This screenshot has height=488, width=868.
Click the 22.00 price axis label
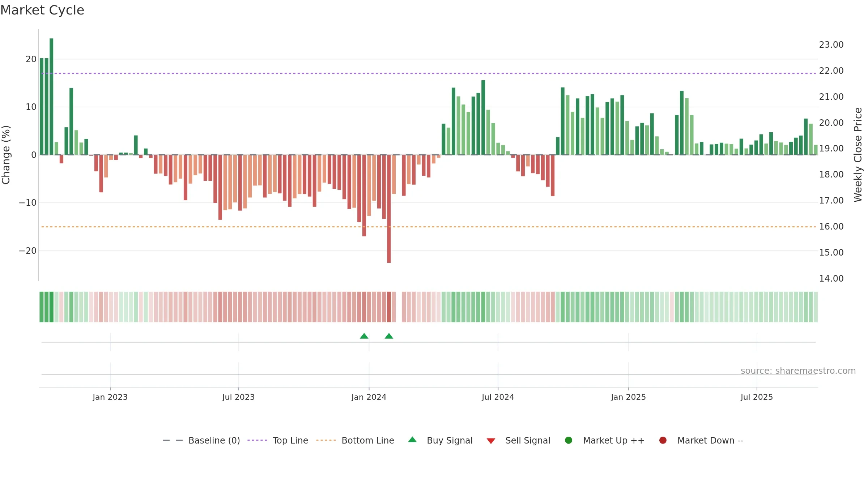point(831,70)
